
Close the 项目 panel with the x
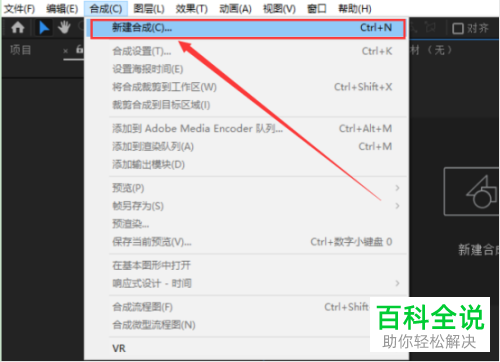[66, 51]
